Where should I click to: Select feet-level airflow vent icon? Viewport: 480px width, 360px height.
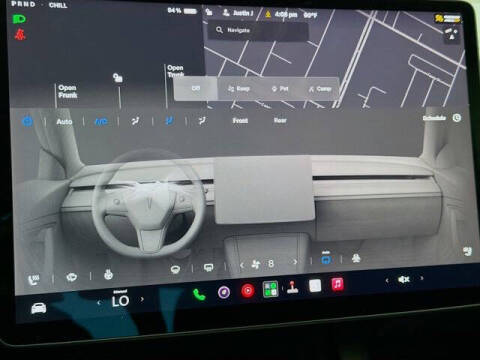pos(202,121)
